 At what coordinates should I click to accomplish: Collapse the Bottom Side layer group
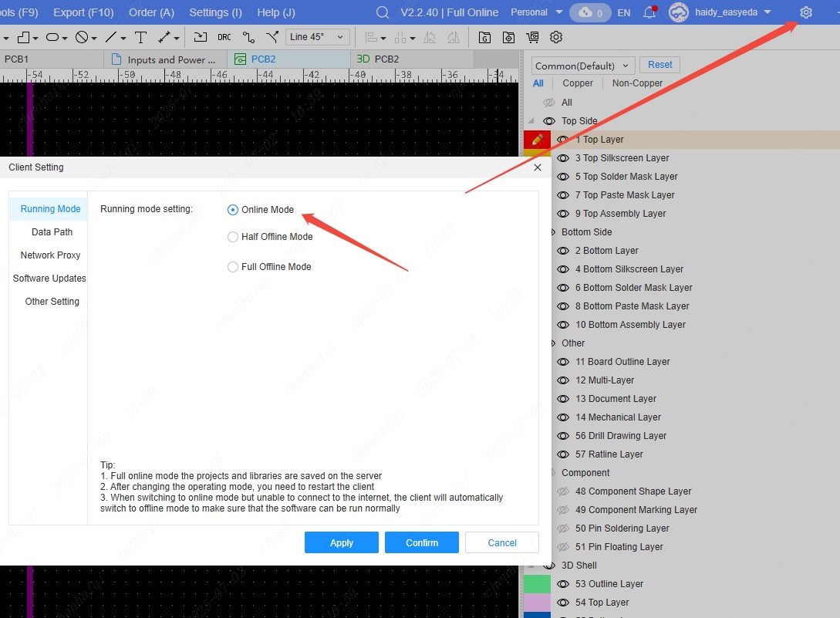coord(553,232)
